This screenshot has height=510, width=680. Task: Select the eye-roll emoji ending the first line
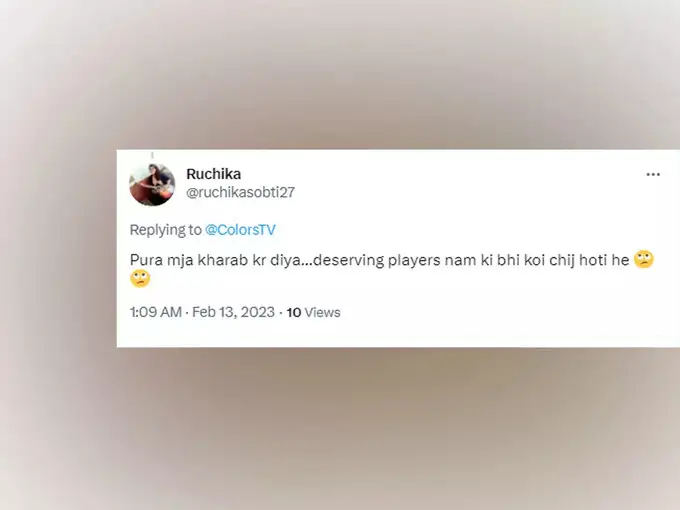tap(644, 259)
